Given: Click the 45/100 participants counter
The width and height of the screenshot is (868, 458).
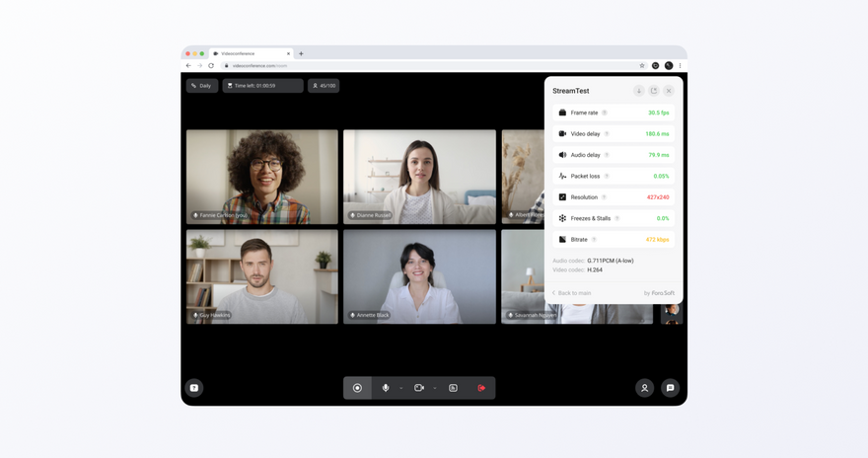Looking at the screenshot, I should coord(324,86).
